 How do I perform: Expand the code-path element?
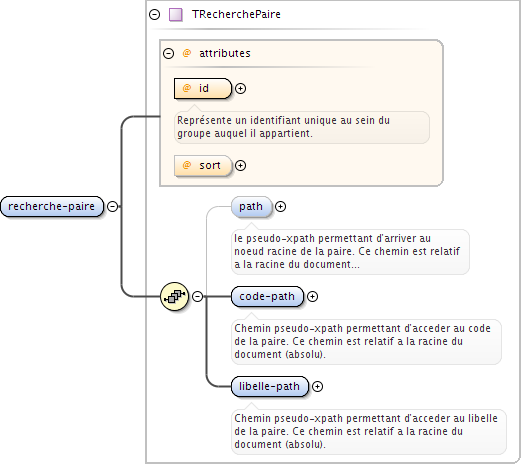point(312,296)
